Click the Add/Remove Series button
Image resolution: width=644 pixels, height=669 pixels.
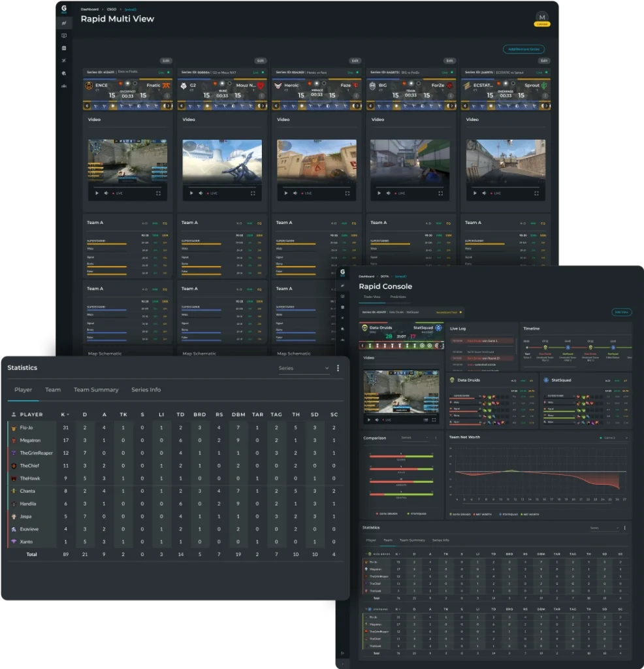[x=524, y=49]
